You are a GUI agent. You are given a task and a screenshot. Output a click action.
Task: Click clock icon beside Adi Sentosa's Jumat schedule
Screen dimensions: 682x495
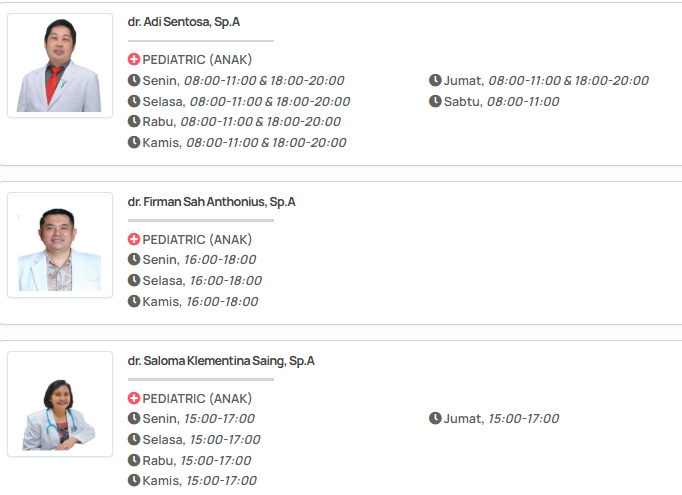[435, 80]
